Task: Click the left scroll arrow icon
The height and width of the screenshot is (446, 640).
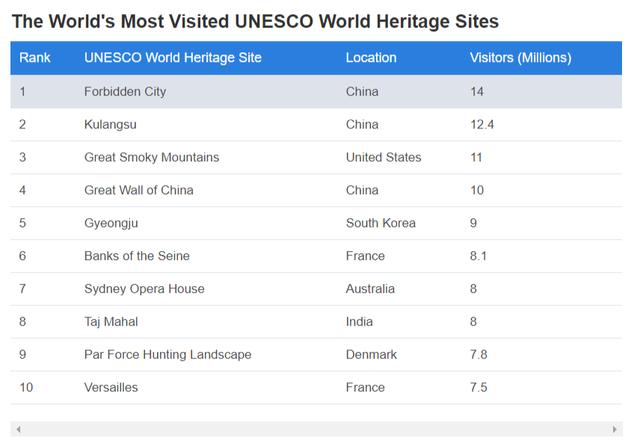Action: [18, 429]
